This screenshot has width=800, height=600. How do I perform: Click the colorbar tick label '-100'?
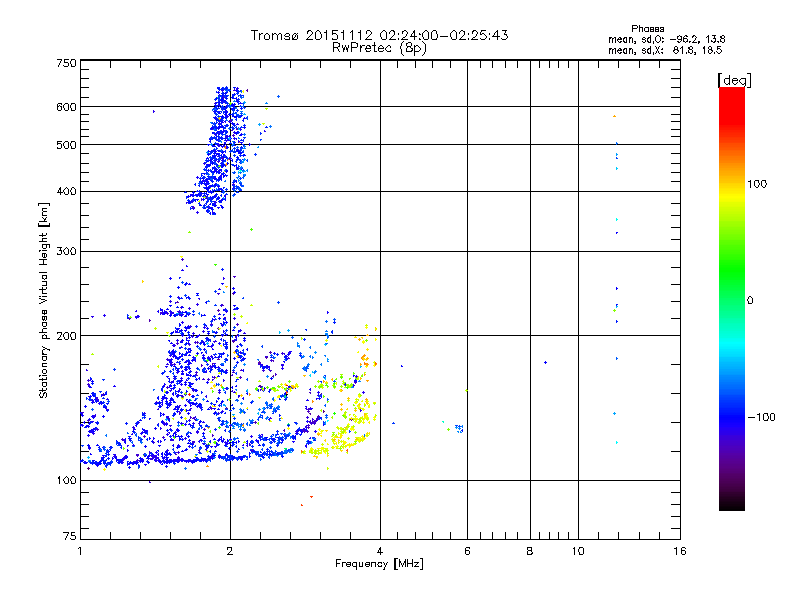[761, 417]
